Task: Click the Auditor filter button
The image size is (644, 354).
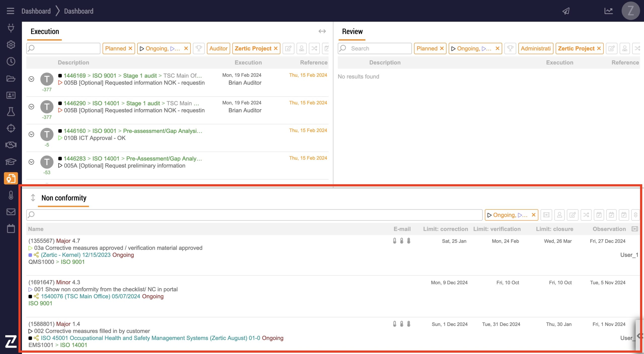Action: click(x=218, y=48)
